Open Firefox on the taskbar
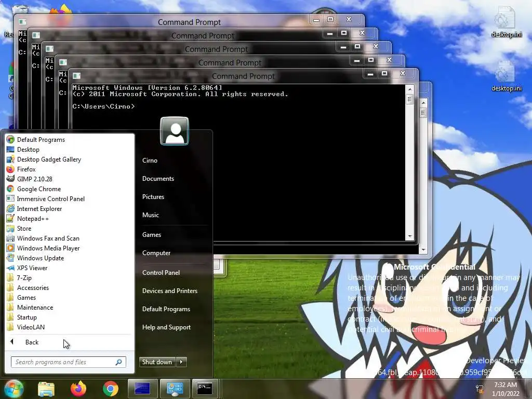 coord(78,389)
